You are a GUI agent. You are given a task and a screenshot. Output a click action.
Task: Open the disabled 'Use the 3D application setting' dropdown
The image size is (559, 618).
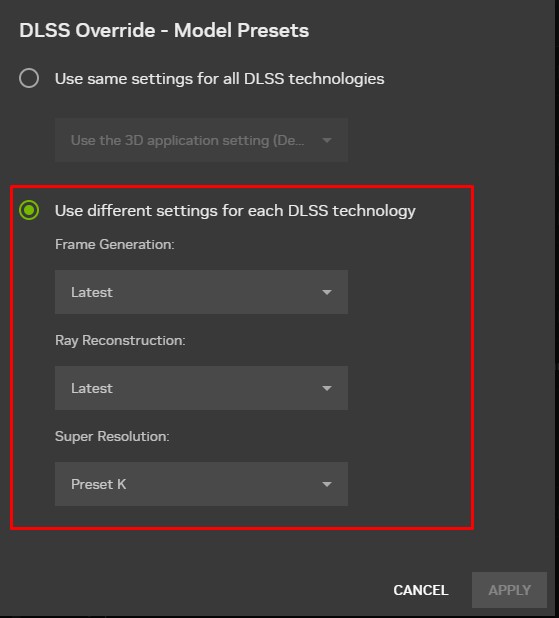(201, 140)
